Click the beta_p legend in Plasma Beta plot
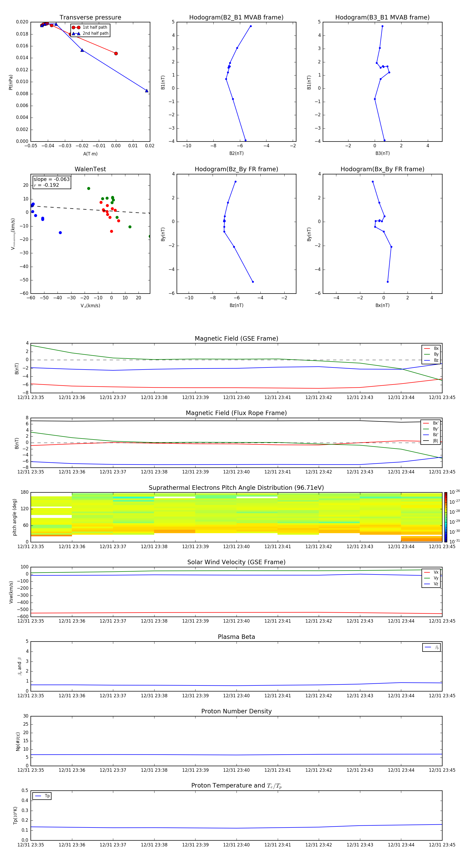Image resolution: width=473 pixels, height=868 pixels. [x=431, y=648]
